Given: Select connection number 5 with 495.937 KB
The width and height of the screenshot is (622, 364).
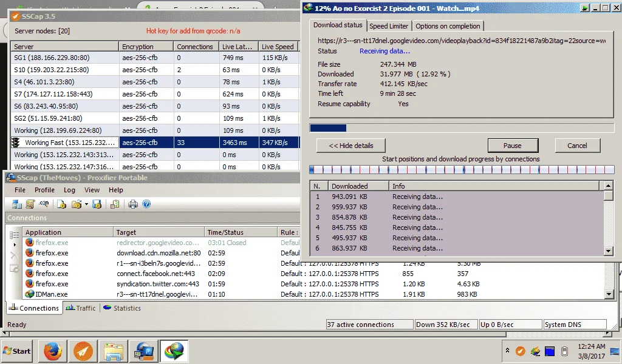Looking at the screenshot, I should 457,238.
